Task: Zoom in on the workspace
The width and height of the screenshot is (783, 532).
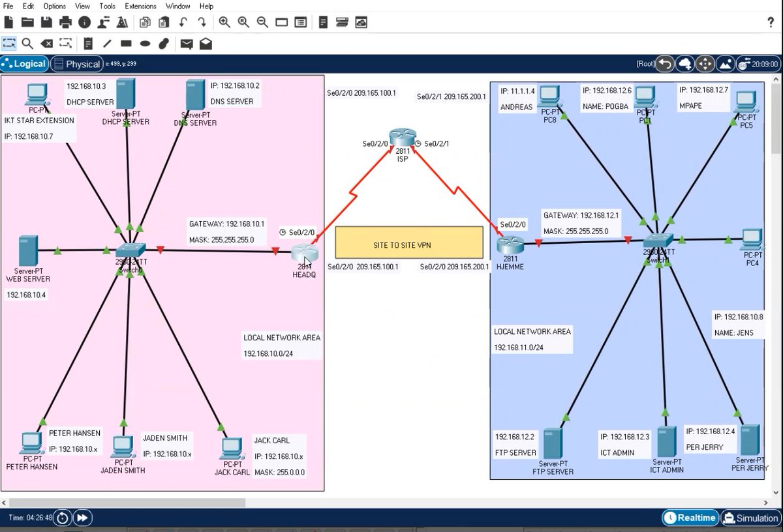Action: click(x=224, y=22)
